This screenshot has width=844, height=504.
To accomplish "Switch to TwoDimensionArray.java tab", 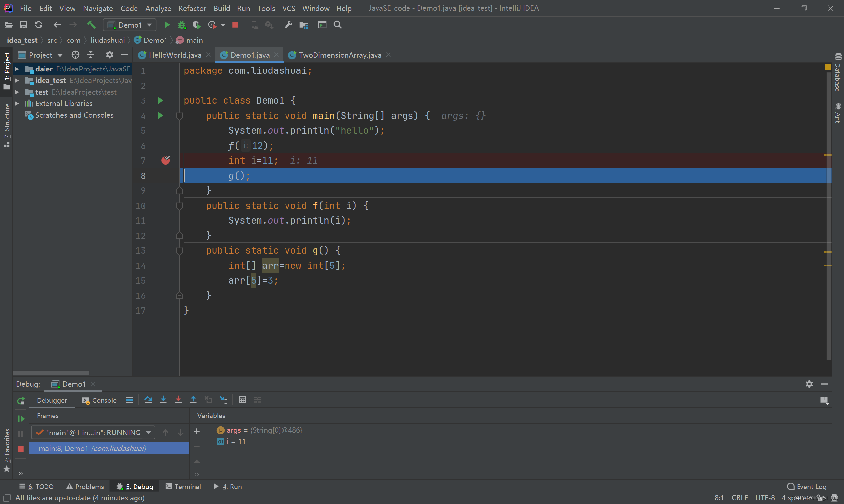I will coord(340,55).
